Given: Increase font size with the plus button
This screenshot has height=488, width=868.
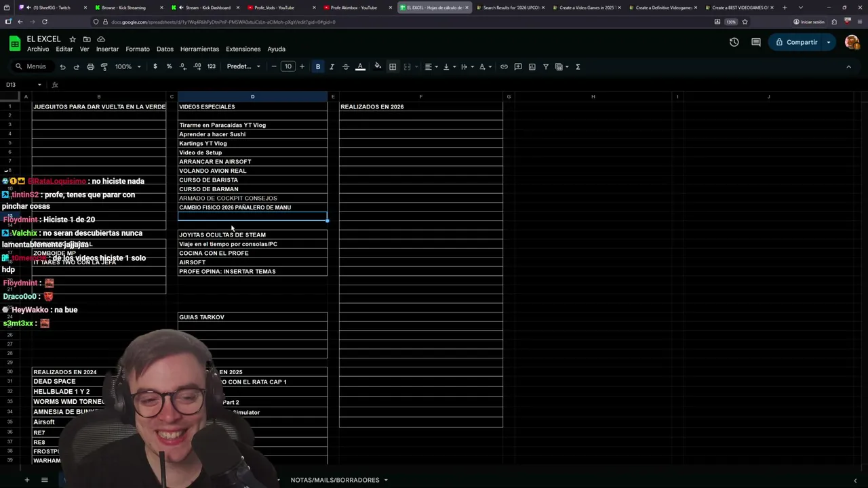Looking at the screenshot, I should coord(302,66).
